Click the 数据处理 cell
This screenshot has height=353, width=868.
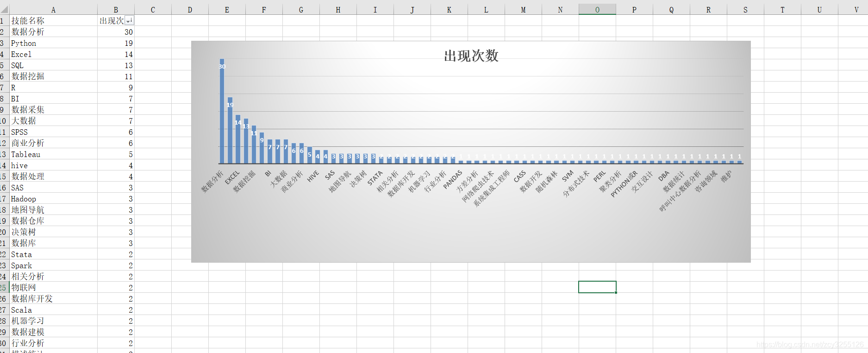pos(53,176)
